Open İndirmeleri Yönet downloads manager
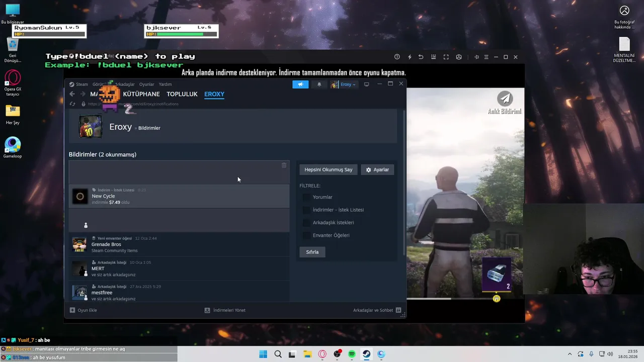The image size is (644, 362). click(x=225, y=310)
